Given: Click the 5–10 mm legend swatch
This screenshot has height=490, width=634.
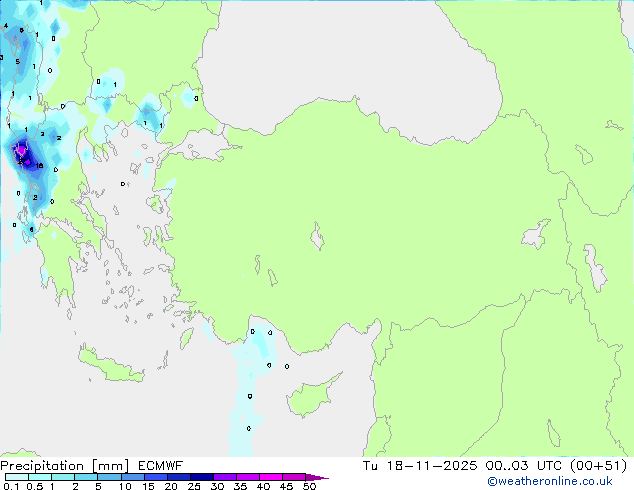Looking at the screenshot, I should pyautogui.click(x=109, y=477).
